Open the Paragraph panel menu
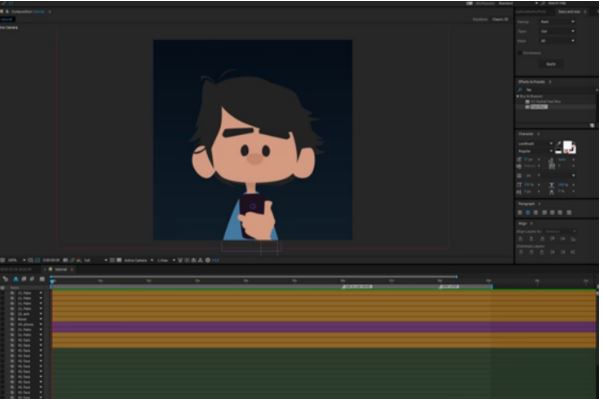603x399 pixels. point(539,204)
